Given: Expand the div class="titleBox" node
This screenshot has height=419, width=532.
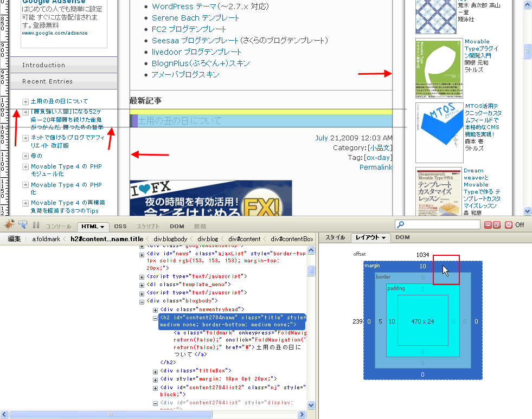Looking at the screenshot, I should pyautogui.click(x=155, y=371).
